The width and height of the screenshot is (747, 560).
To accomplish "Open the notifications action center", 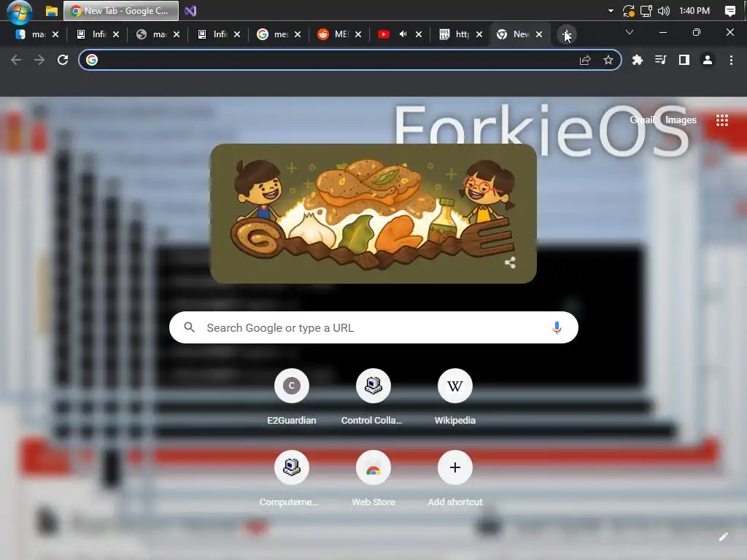I will click(729, 10).
